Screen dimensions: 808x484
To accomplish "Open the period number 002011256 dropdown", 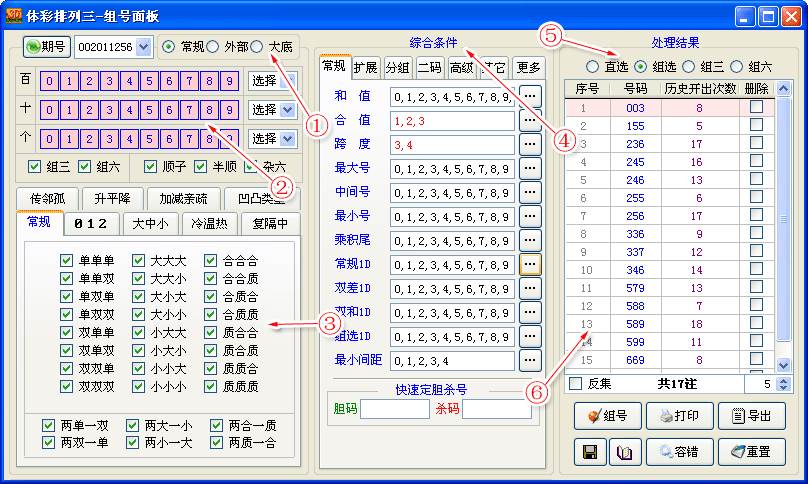I will [x=142, y=47].
